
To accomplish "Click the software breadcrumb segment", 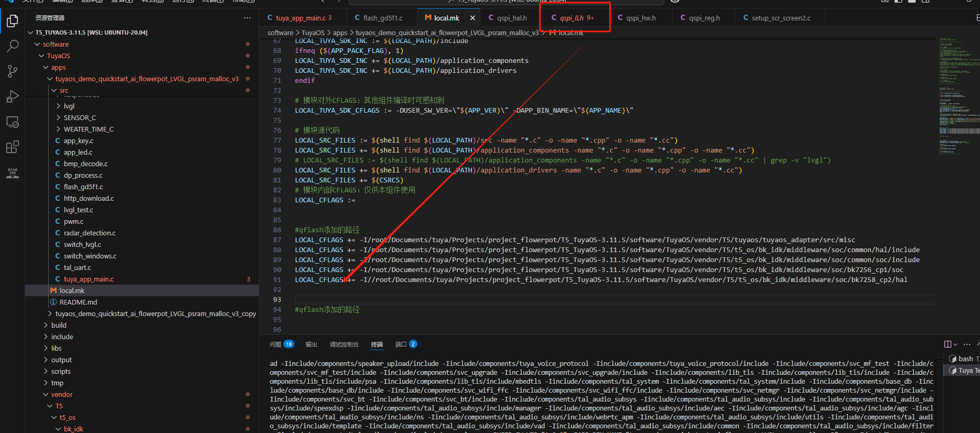I will click(x=280, y=33).
